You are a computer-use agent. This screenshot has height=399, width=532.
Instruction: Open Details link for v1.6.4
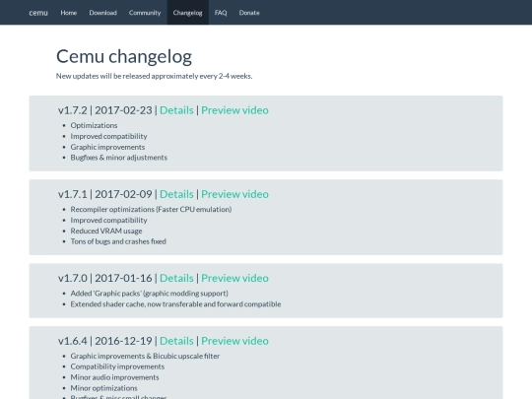pyautogui.click(x=176, y=341)
